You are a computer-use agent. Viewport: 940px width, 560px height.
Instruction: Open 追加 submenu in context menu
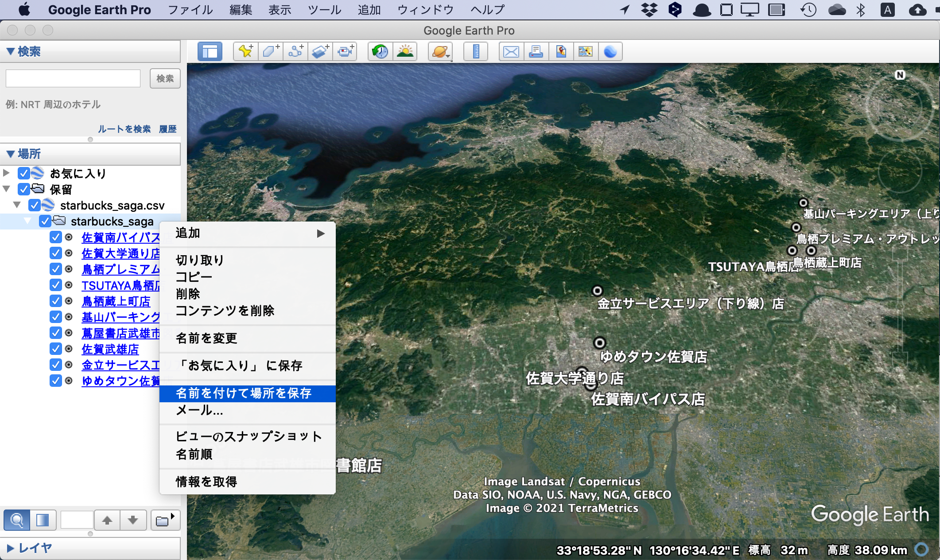point(247,233)
